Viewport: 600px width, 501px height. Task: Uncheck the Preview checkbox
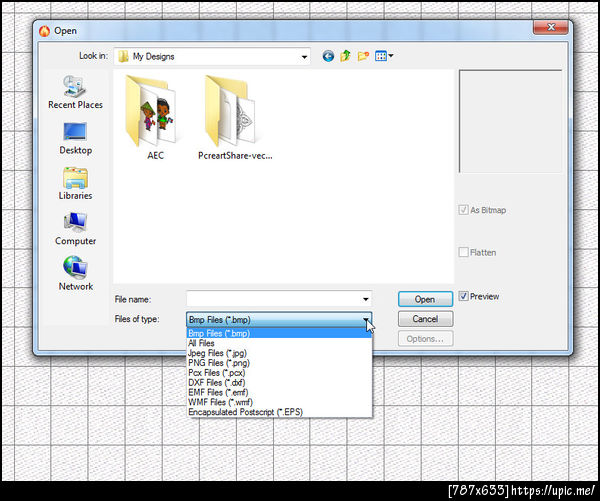coord(463,296)
